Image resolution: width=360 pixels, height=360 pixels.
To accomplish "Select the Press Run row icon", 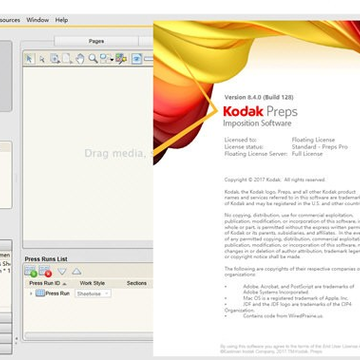I will pos(40,293).
